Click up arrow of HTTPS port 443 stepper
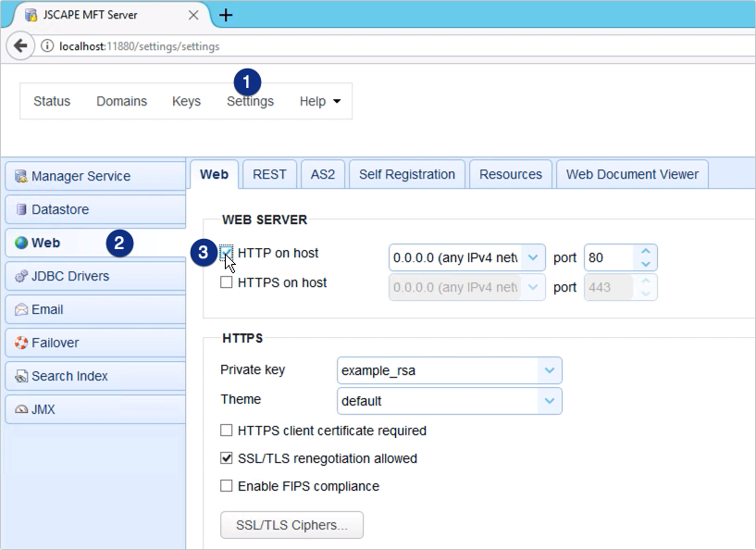 pos(646,281)
